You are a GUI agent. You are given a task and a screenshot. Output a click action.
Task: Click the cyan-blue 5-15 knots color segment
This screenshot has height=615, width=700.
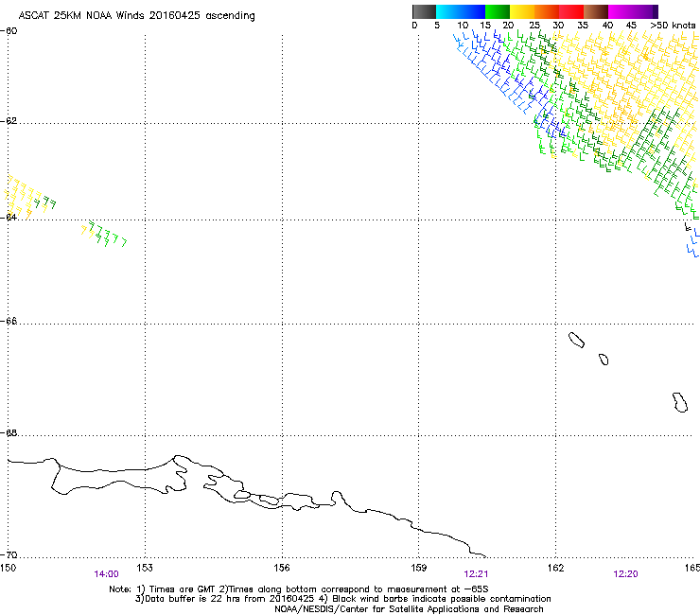click(x=461, y=11)
